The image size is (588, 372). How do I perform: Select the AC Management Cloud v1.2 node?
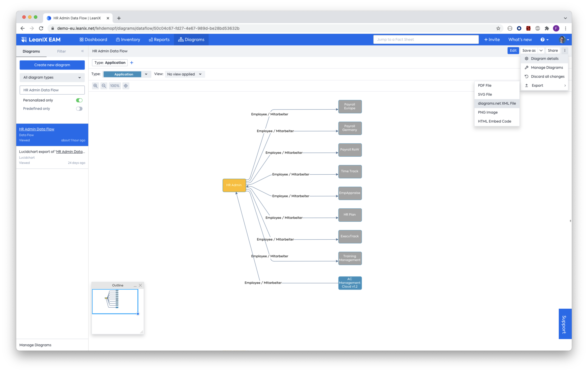point(350,283)
